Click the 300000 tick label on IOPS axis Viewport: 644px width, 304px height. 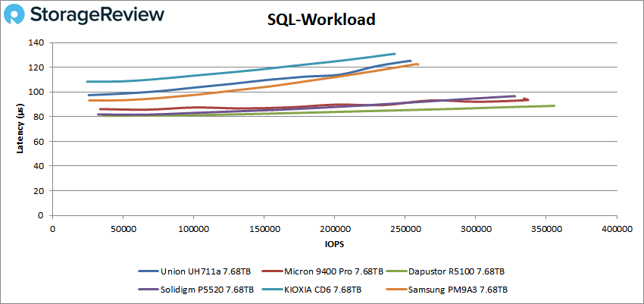[476, 229]
